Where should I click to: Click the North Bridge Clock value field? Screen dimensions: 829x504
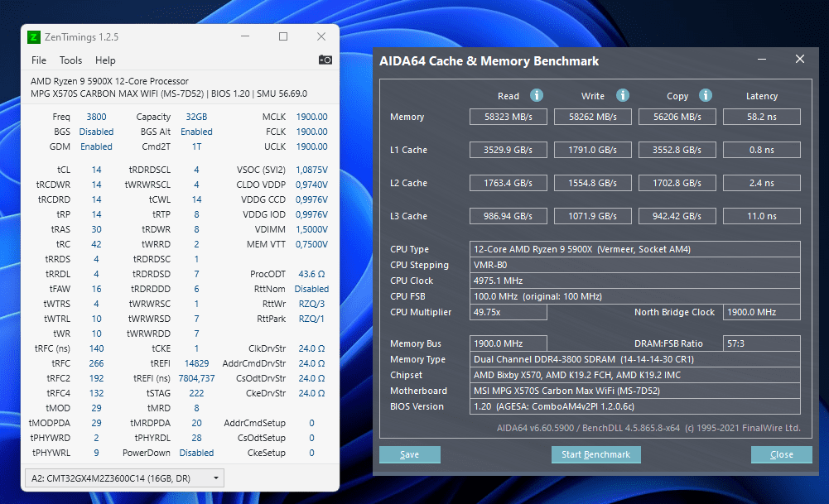[762, 312]
